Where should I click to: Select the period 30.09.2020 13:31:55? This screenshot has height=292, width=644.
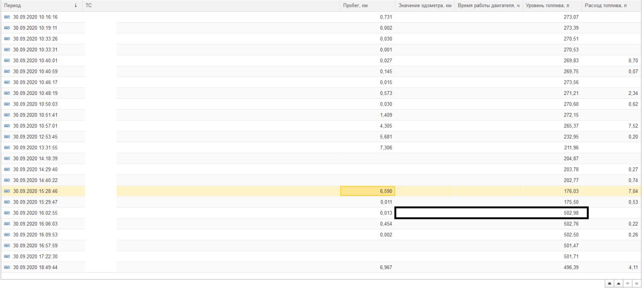pyautogui.click(x=35, y=147)
